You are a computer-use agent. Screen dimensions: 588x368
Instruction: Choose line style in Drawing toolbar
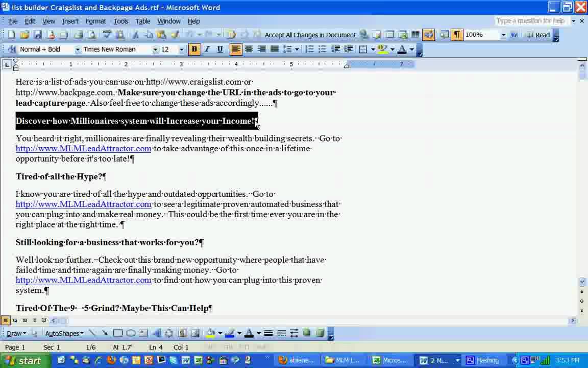pos(268,333)
